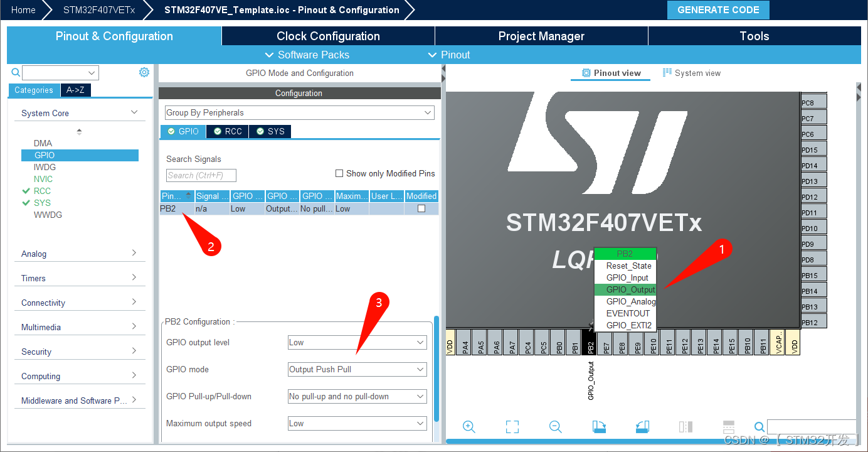Switch to Clock Configuration tab
The height and width of the screenshot is (452, 868).
coord(328,36)
